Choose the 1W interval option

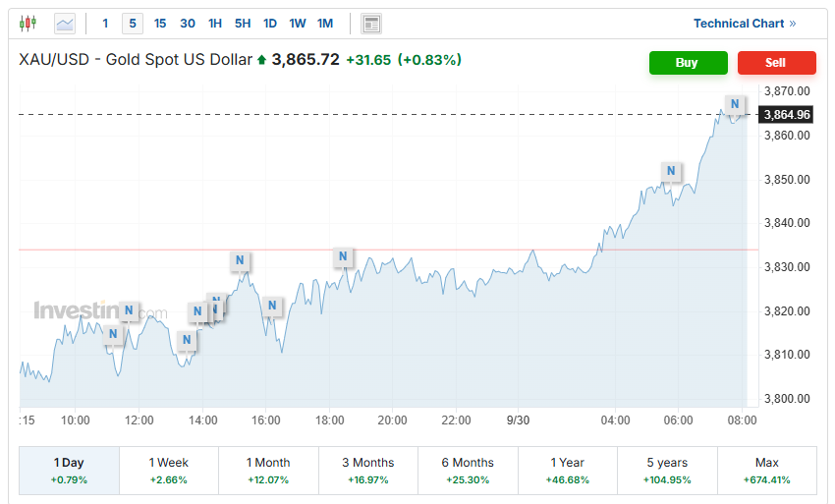click(x=298, y=24)
